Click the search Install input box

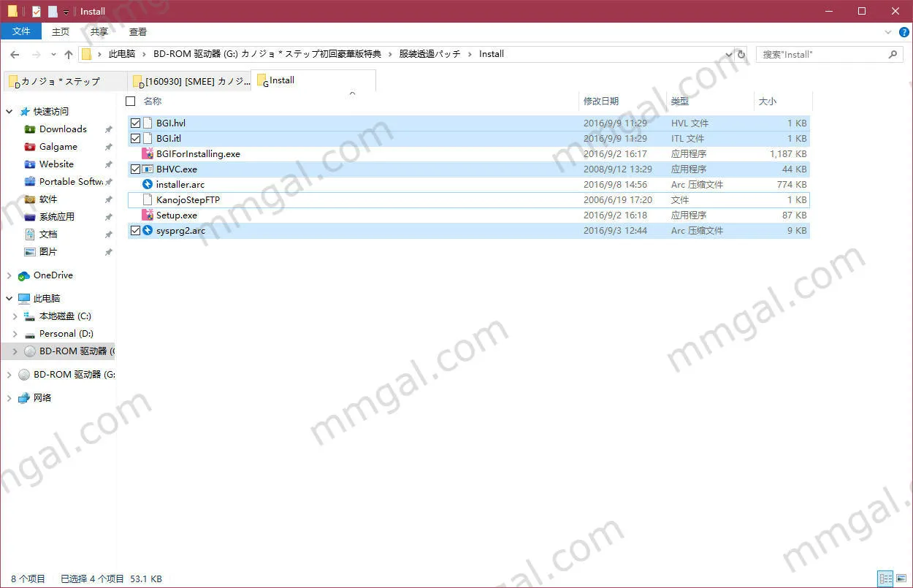coord(822,54)
